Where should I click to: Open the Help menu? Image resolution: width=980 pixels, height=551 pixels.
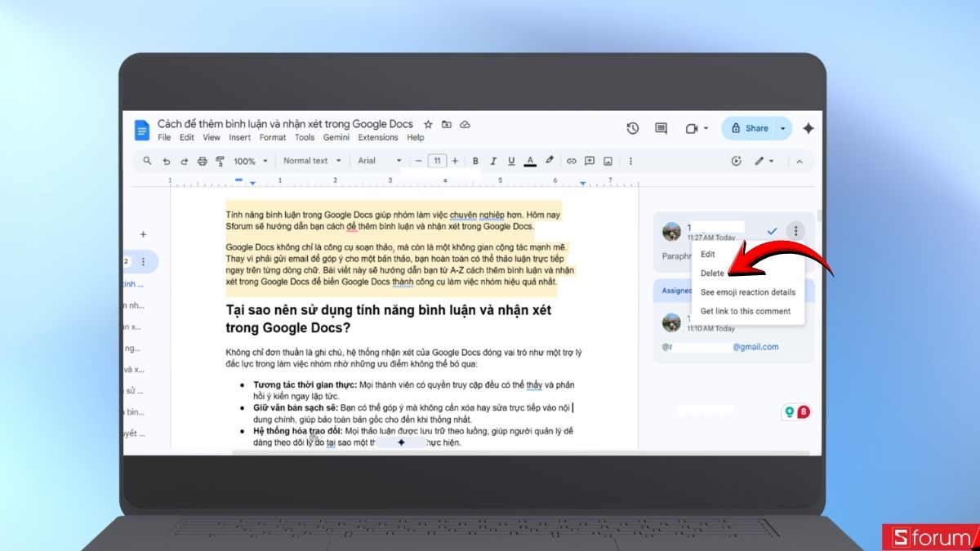(x=416, y=138)
